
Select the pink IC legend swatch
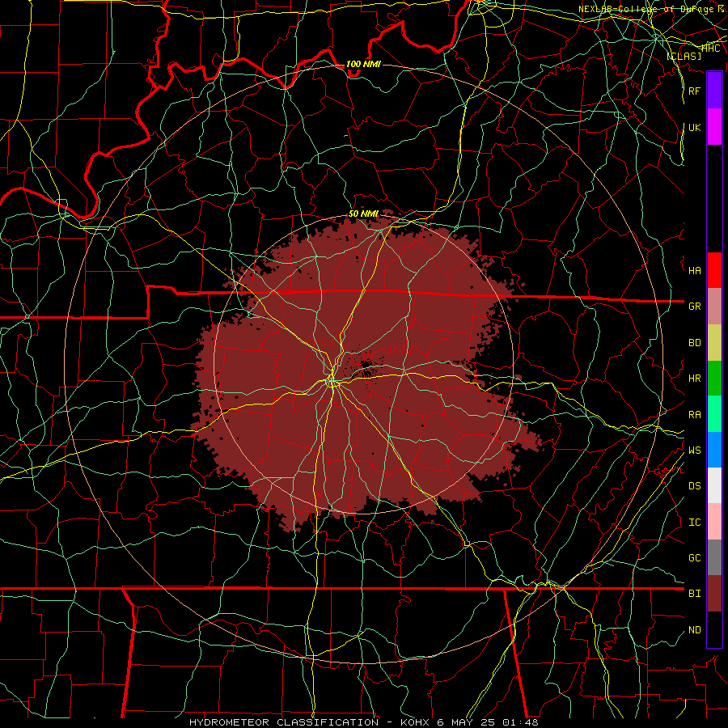coord(714,522)
